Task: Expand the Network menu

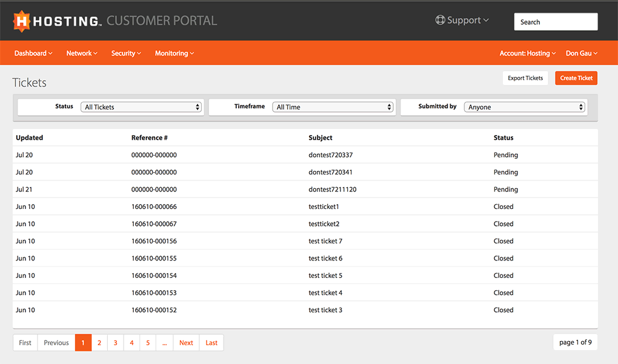Action: [82, 53]
